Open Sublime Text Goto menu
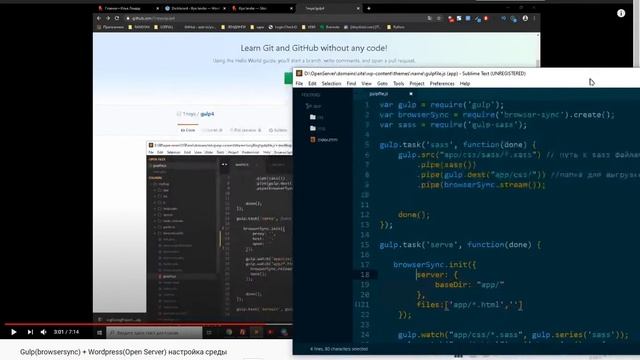The height and width of the screenshot is (360, 640). point(382,83)
